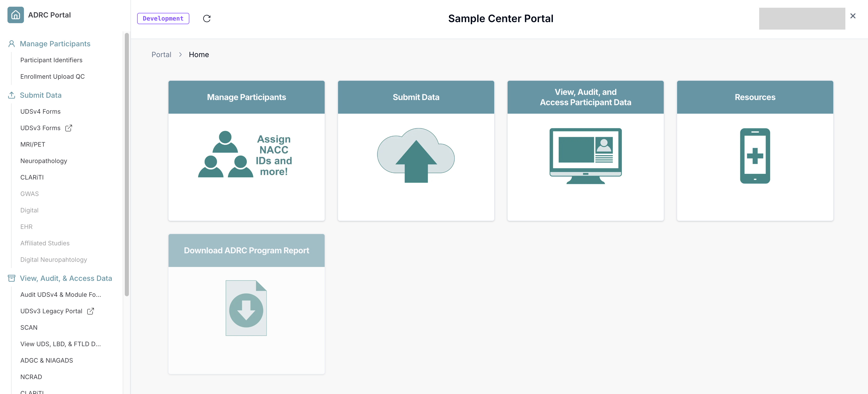Click the Portal breadcrumb link
The image size is (868, 394).
click(161, 54)
